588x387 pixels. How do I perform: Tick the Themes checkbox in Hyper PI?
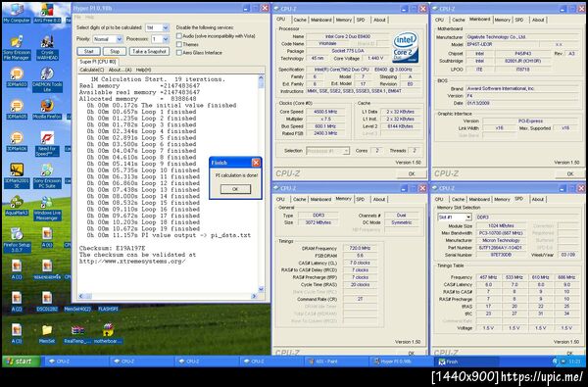click(x=179, y=44)
